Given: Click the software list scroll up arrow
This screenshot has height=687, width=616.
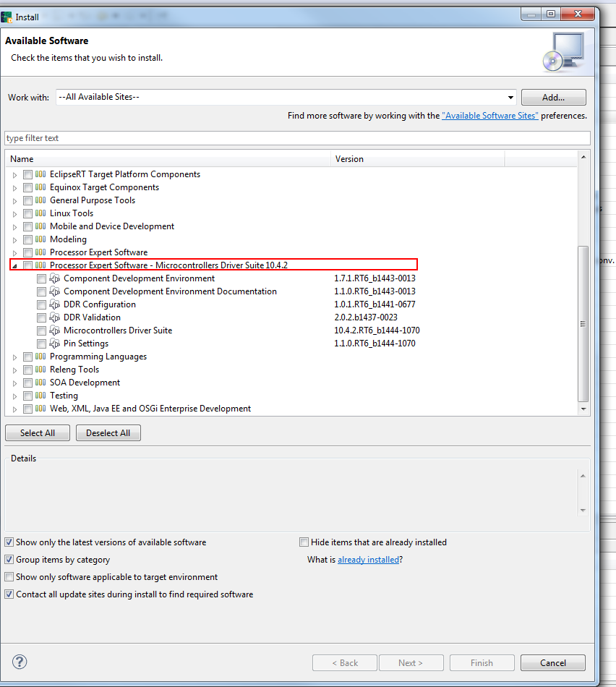Looking at the screenshot, I should 583,157.
